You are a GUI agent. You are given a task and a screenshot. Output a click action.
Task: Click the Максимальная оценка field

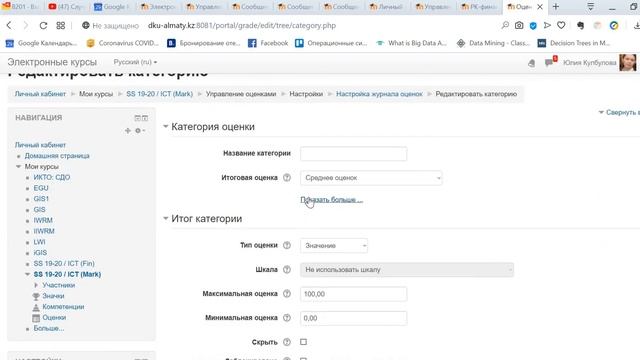[353, 294]
